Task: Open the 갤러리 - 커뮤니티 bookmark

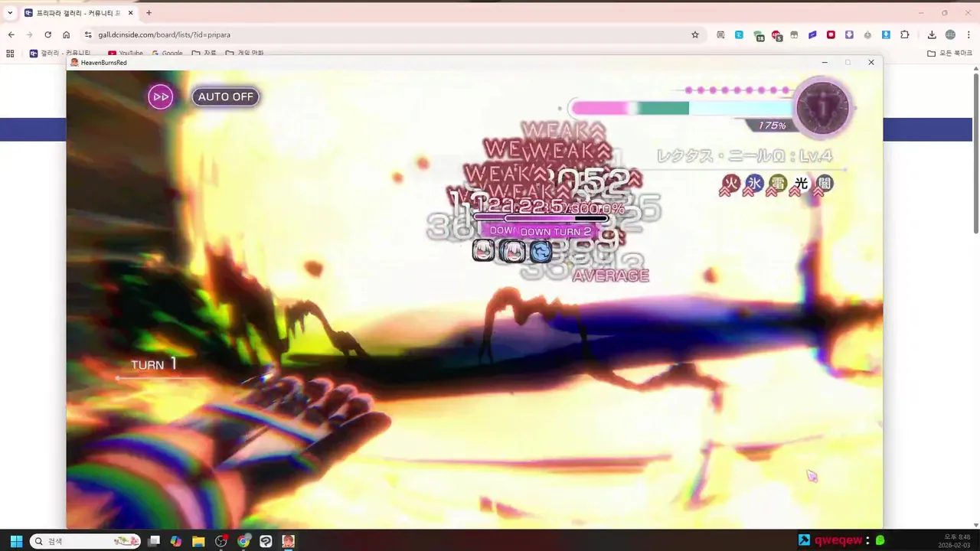Action: (60, 54)
